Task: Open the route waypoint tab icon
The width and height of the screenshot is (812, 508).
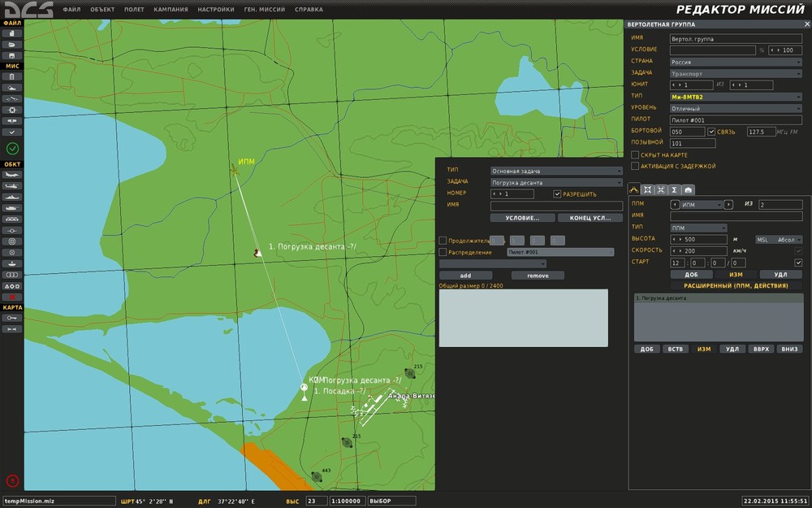Action: [634, 189]
